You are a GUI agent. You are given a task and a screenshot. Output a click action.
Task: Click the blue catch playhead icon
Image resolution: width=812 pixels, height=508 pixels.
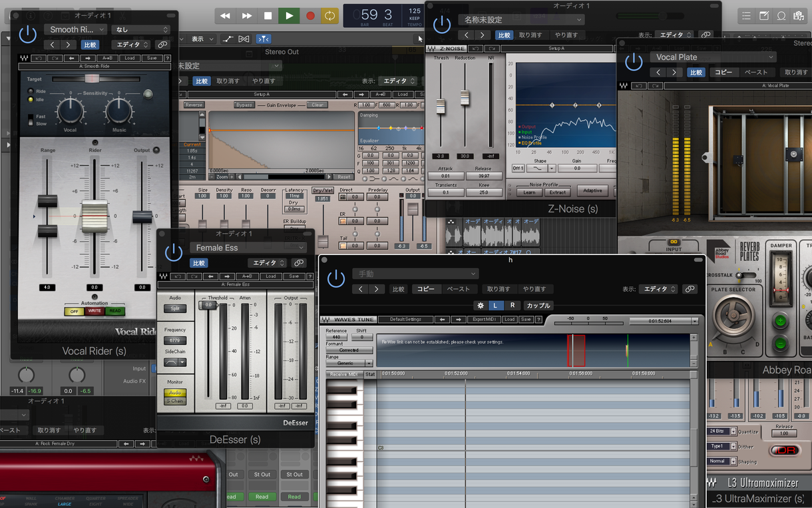click(264, 39)
